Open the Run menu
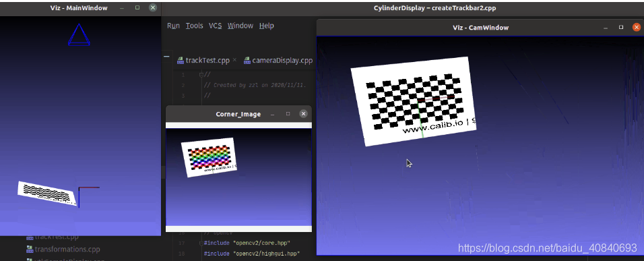The width and height of the screenshot is (644, 261). (173, 26)
